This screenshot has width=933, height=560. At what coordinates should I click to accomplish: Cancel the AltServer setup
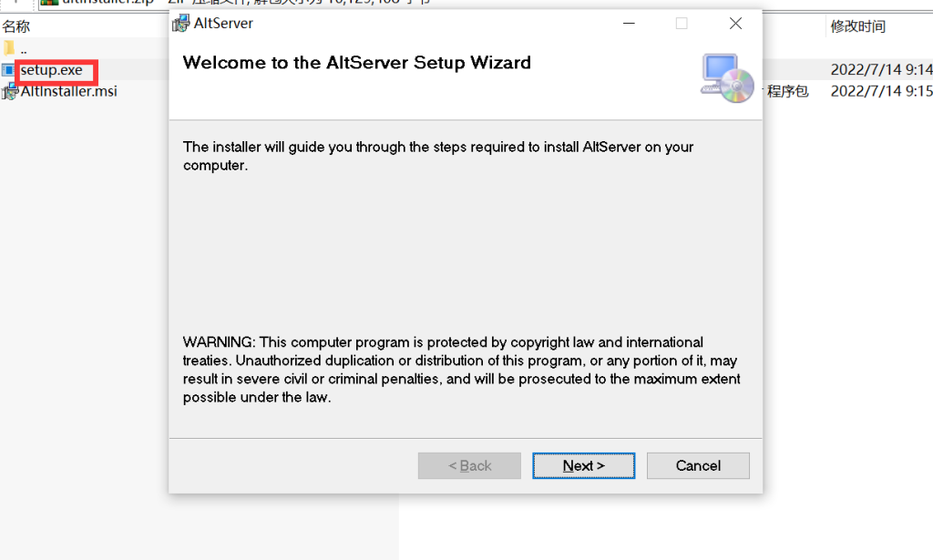698,465
